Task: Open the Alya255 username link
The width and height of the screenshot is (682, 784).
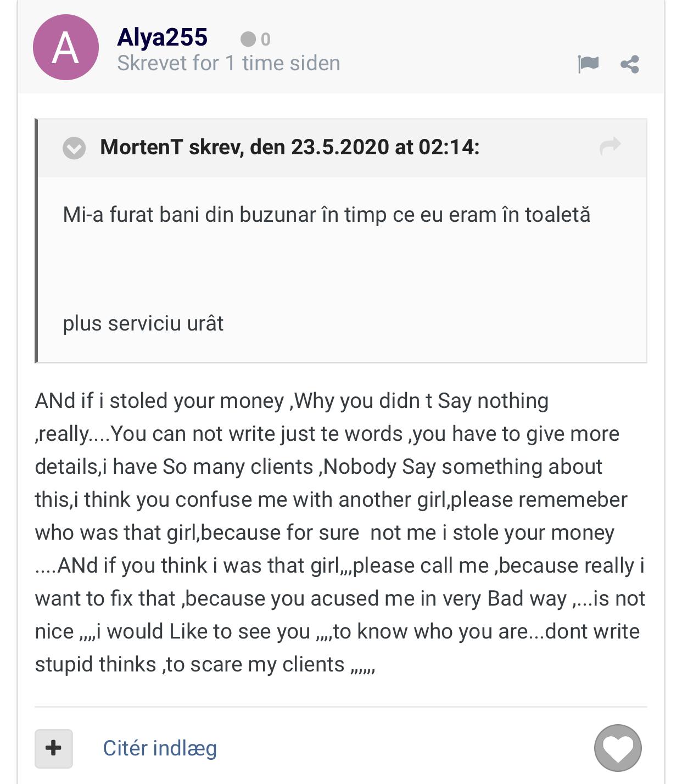Action: point(162,37)
